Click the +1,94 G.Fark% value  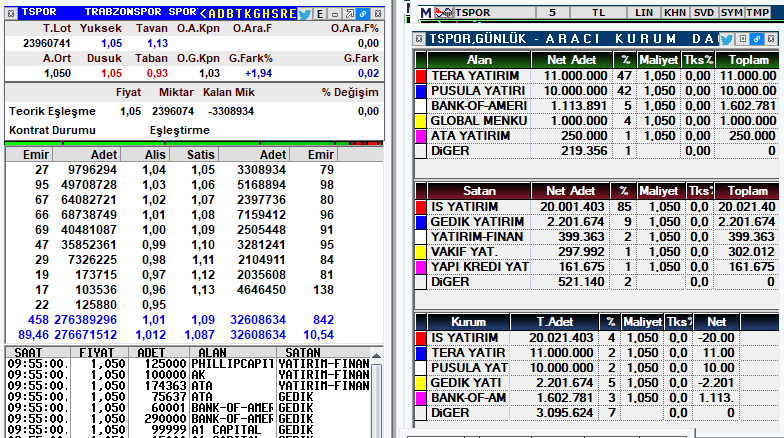coord(258,74)
